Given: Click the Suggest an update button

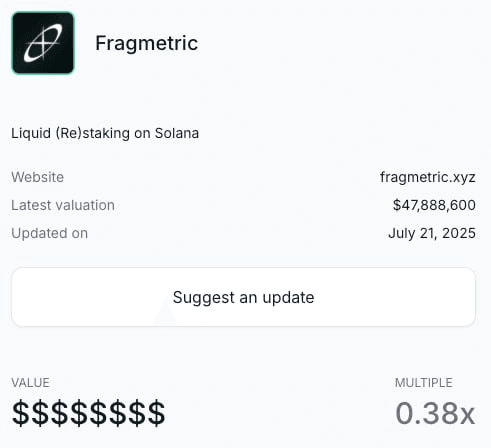Looking at the screenshot, I should click(x=243, y=297).
